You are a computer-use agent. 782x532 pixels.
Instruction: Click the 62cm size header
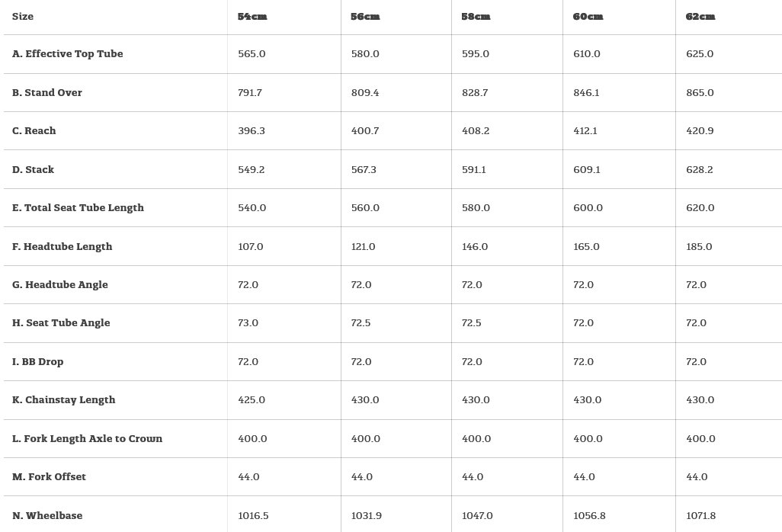pos(700,17)
